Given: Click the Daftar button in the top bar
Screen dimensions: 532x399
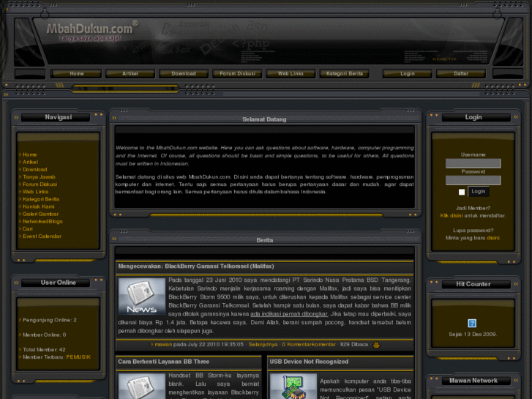Looking at the screenshot, I should [x=461, y=74].
